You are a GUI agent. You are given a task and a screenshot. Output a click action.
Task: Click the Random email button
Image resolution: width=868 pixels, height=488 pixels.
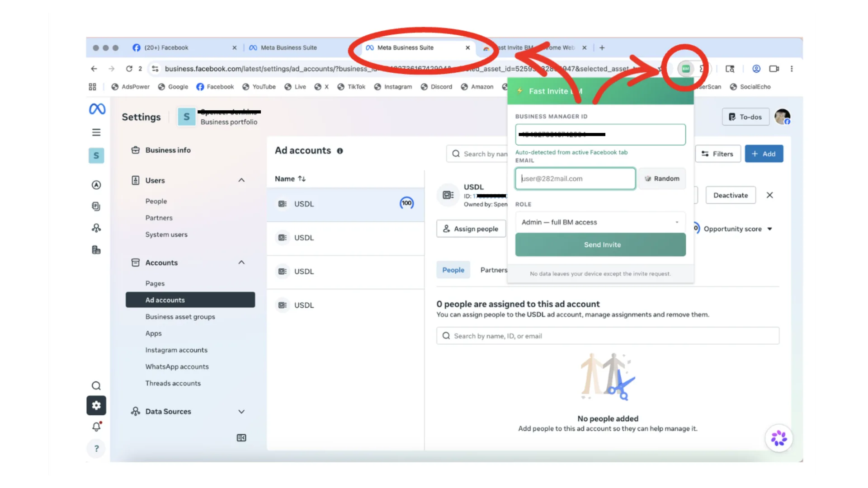[662, 178]
